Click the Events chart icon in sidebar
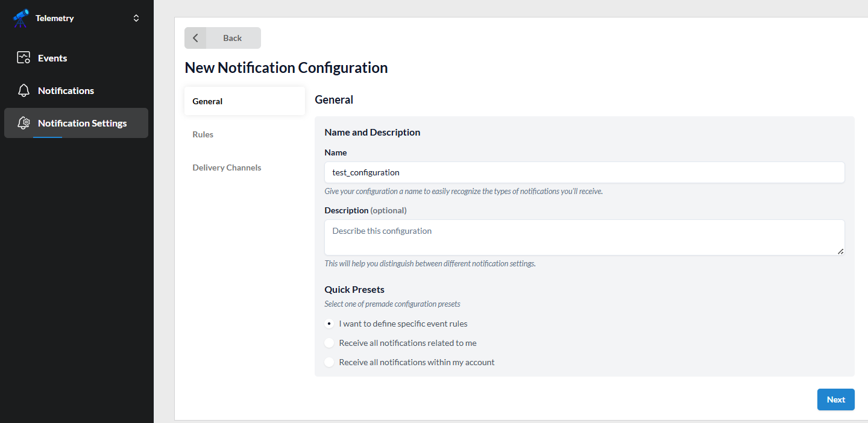This screenshot has height=423, width=868. pos(24,58)
